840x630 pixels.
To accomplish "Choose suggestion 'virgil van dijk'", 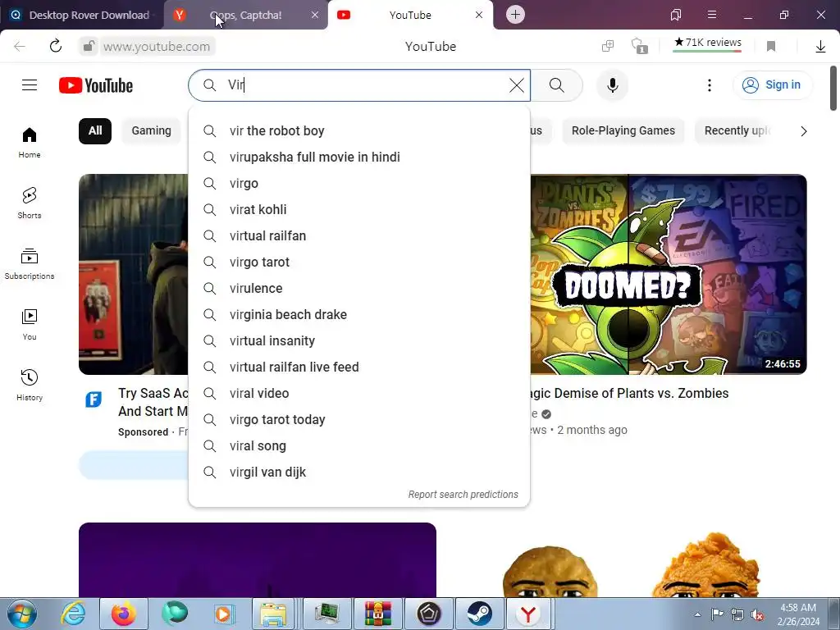I will point(359,472).
